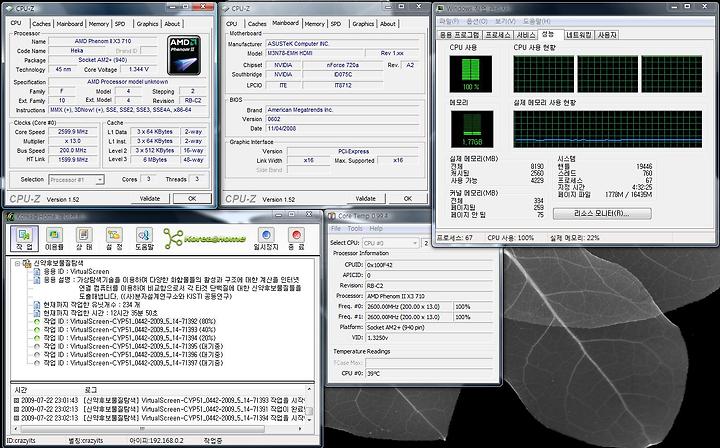This screenshot has width=720, height=448.
Task: Click the Core Temp title bar icon
Action: pyautogui.click(x=332, y=216)
